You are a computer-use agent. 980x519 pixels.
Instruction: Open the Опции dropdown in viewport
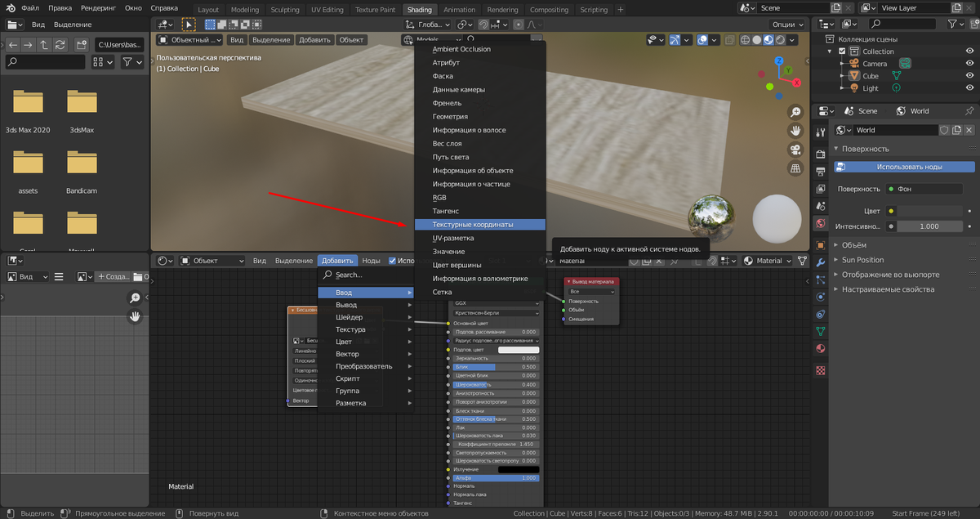[786, 25]
